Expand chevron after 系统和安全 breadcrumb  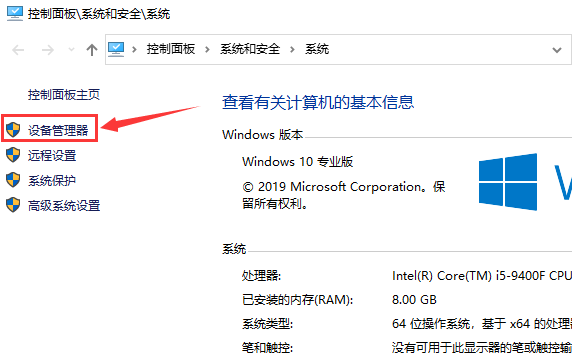coord(292,49)
